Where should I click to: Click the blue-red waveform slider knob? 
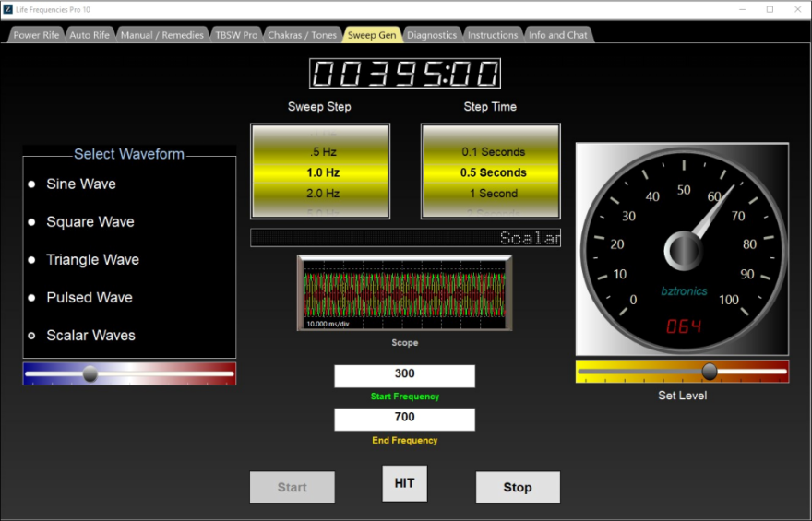[x=90, y=373]
